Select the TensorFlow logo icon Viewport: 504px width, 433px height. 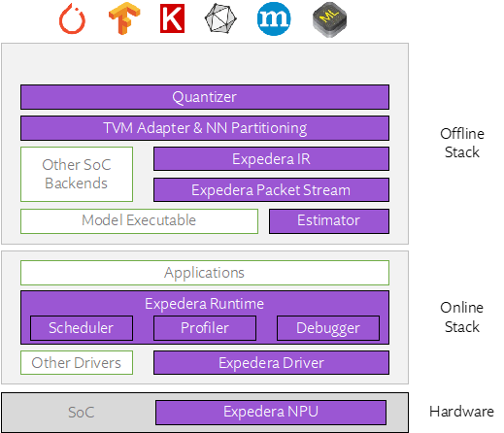(124, 18)
